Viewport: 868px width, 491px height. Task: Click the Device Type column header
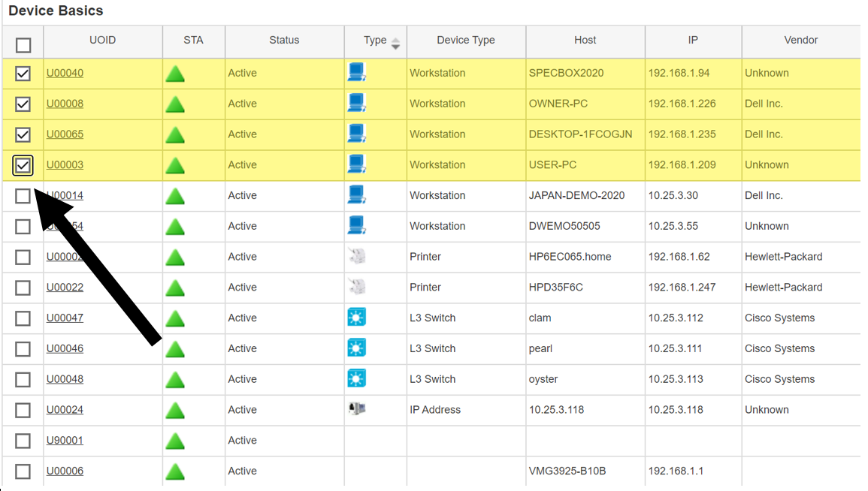point(465,40)
